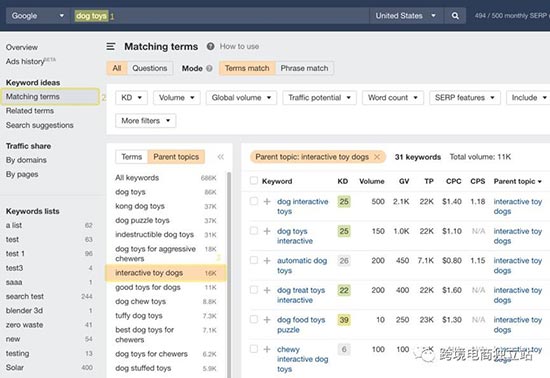Add 'automatic dog toys' with plus icon
The height and width of the screenshot is (378, 550).
click(x=267, y=261)
